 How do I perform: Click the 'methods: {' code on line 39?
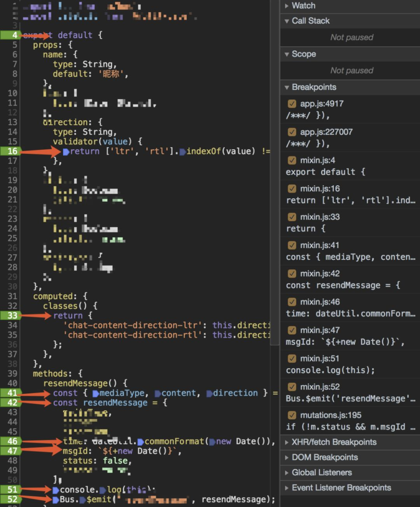(x=58, y=374)
